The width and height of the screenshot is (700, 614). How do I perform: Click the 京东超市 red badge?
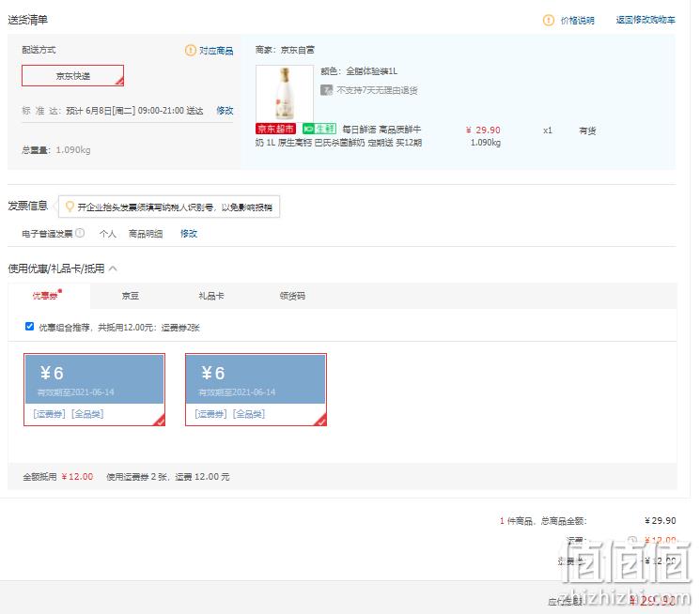(275, 129)
